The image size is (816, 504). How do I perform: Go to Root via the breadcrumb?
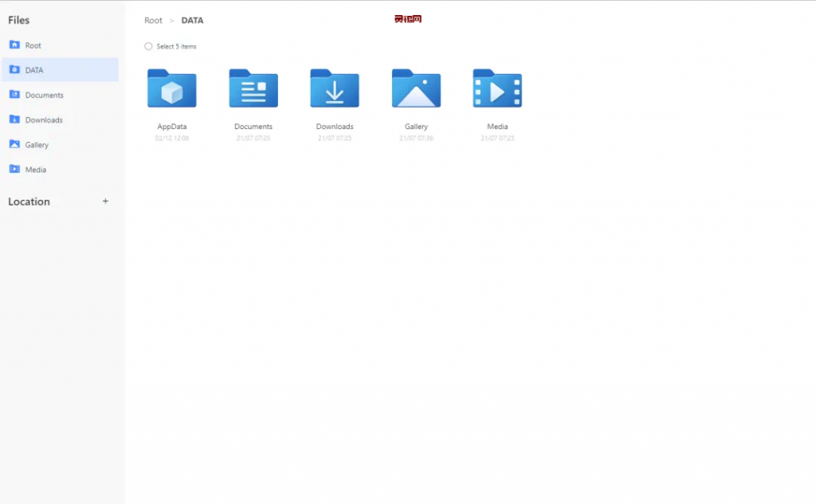point(153,21)
